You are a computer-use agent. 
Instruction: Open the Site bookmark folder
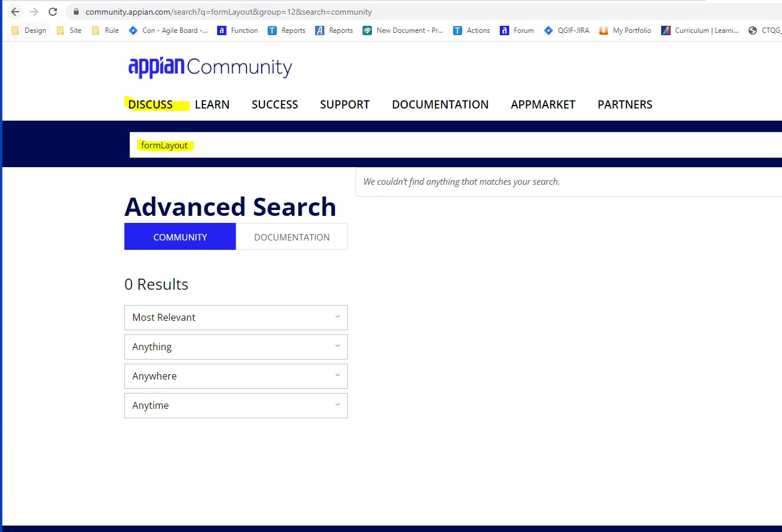(69, 31)
